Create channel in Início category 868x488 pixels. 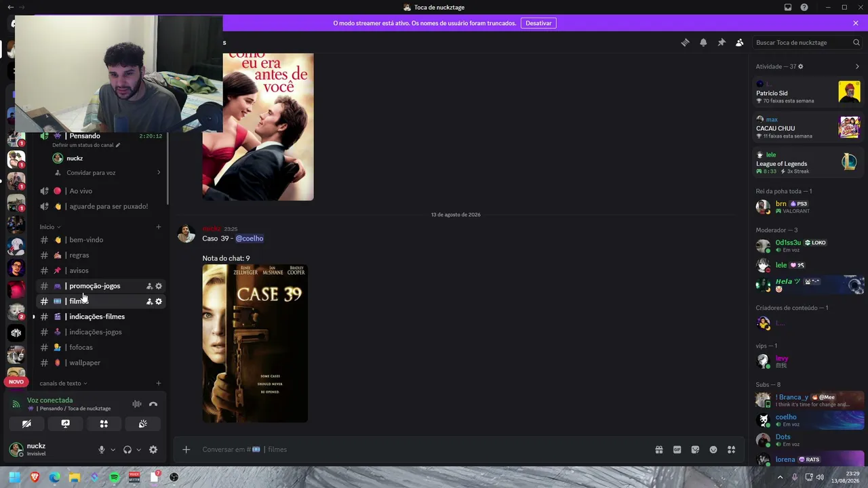[159, 227]
